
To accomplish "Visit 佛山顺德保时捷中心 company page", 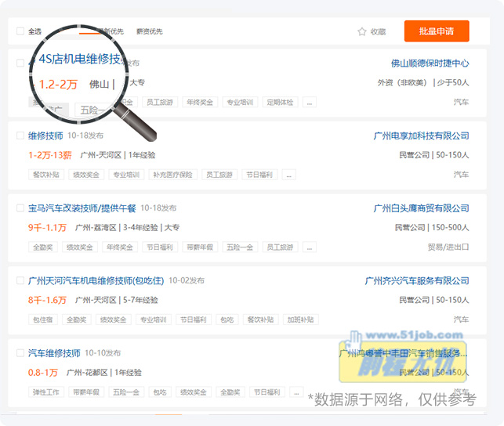I will [430, 63].
